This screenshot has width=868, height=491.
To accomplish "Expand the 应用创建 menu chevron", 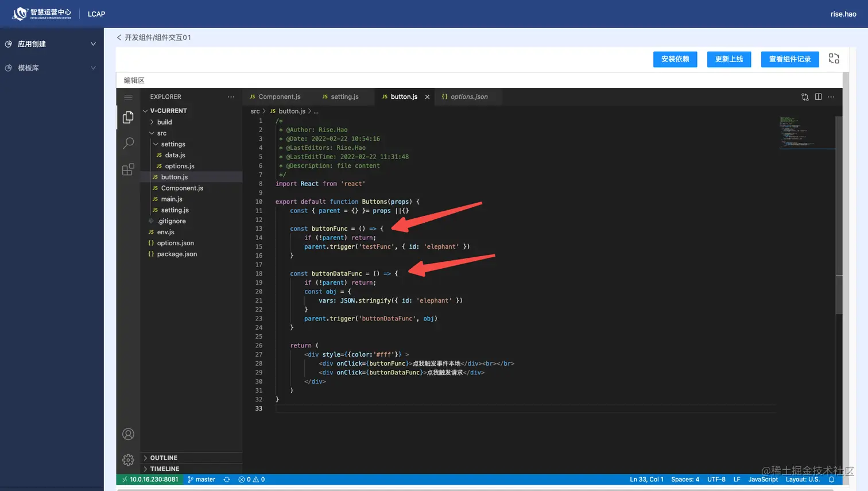I will coord(93,44).
